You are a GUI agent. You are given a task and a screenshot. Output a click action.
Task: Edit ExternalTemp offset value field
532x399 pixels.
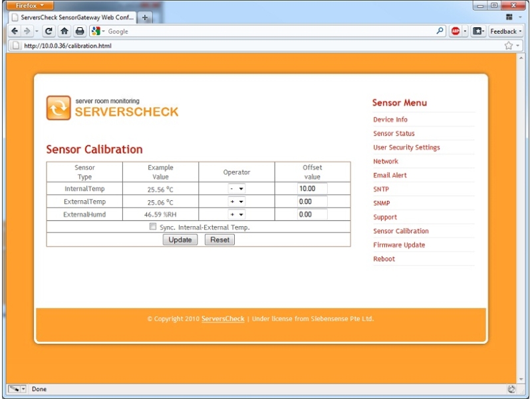point(312,201)
